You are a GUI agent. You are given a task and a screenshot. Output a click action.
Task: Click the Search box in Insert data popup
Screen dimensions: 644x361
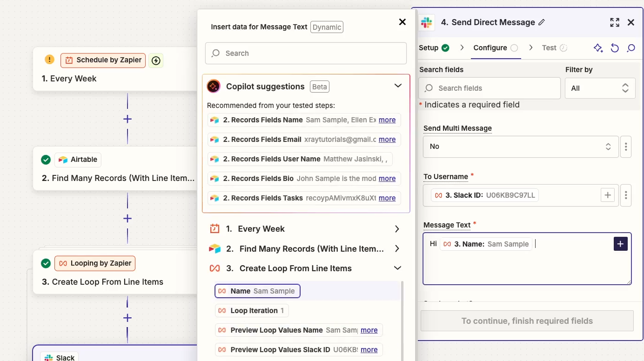(306, 53)
